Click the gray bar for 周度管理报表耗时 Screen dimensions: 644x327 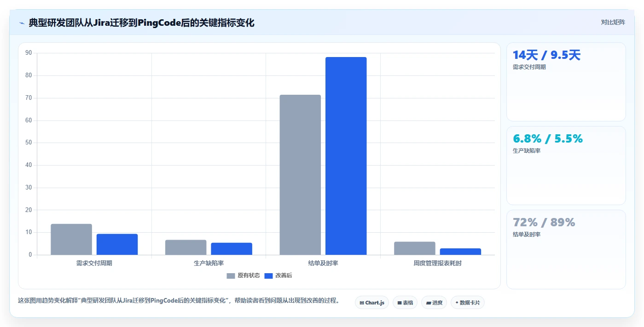coord(415,248)
